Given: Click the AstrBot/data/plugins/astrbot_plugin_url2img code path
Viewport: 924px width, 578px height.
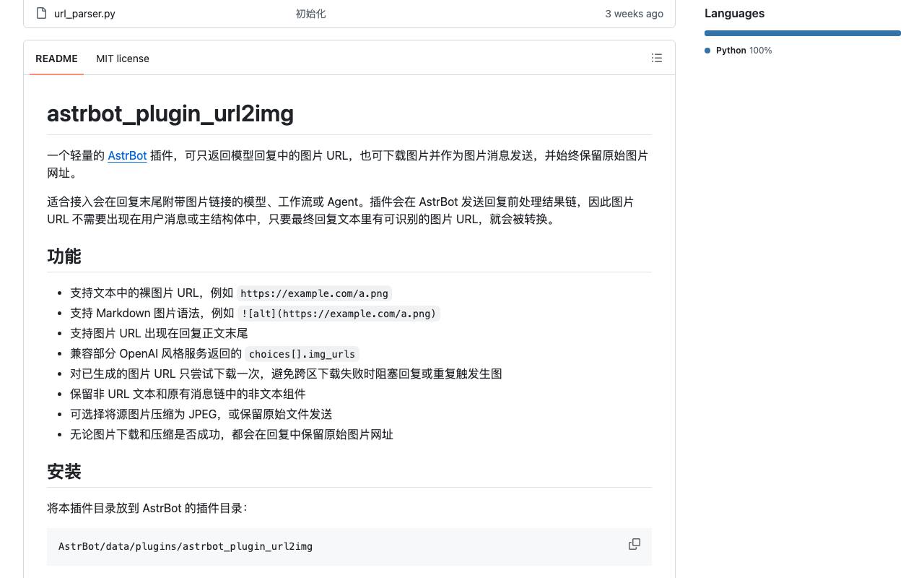Looking at the screenshot, I should click(186, 546).
